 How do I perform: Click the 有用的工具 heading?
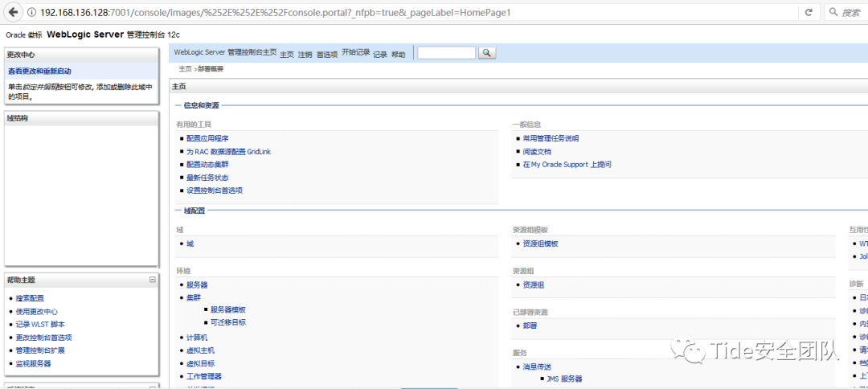pyautogui.click(x=194, y=125)
